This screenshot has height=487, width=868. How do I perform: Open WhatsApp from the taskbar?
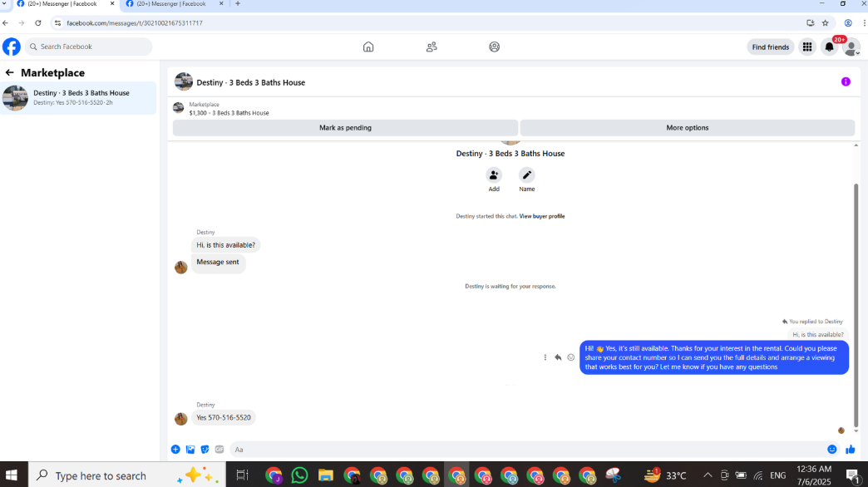(x=299, y=475)
